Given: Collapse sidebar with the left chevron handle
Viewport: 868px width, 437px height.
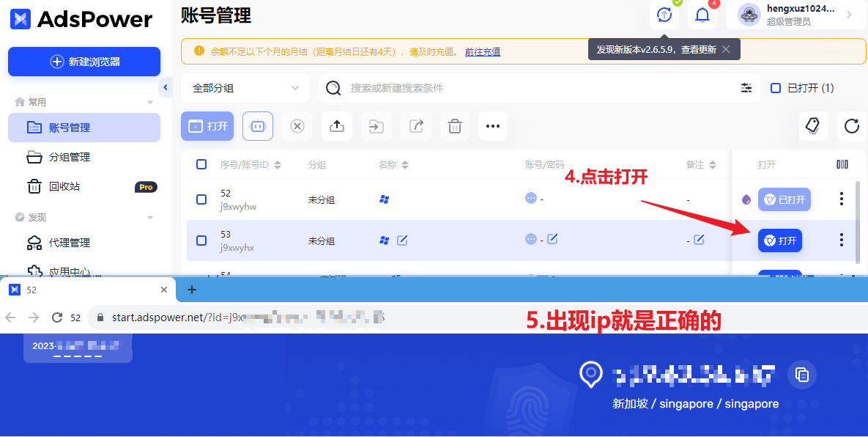Looking at the screenshot, I should coord(165,87).
